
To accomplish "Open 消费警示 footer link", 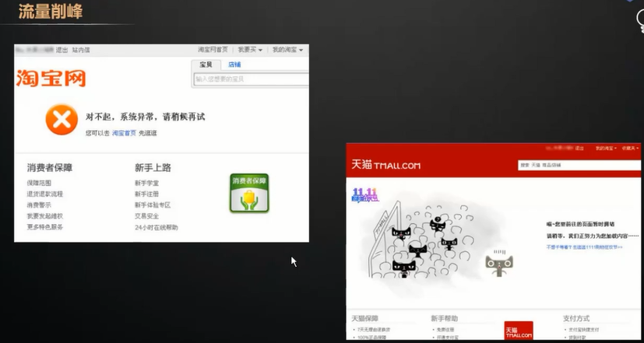I will pos(39,205).
